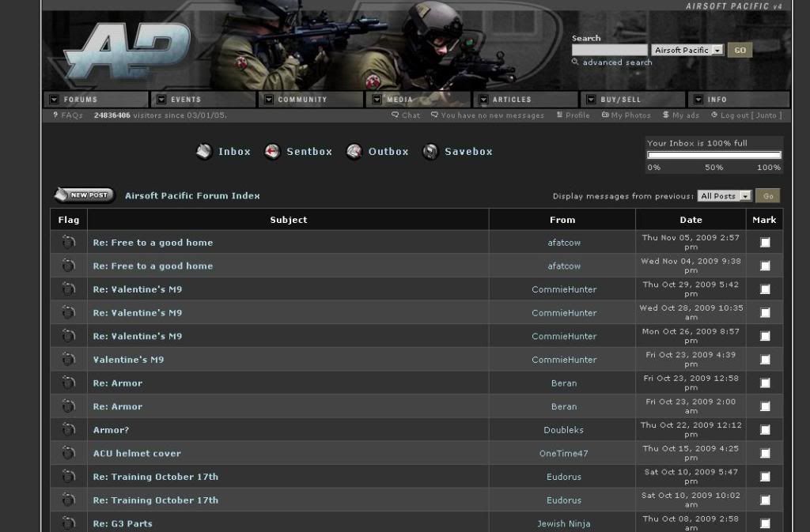Click the inbox fullness progress bar
The image size is (810, 532).
[714, 155]
